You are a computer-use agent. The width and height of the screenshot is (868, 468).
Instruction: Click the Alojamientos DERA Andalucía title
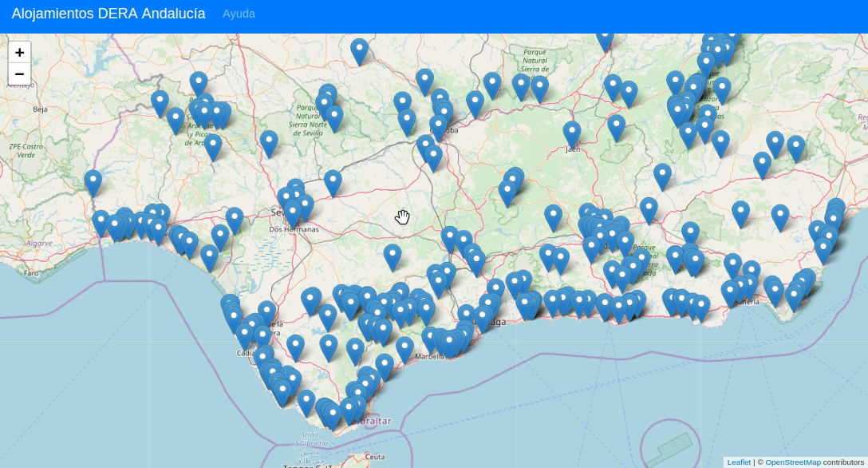(108, 14)
